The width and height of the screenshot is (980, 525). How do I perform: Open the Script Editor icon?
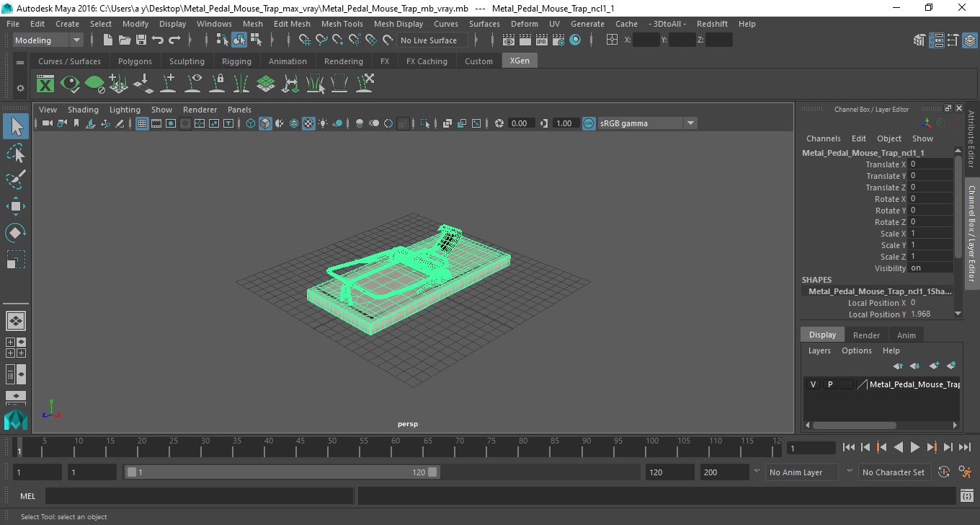click(x=967, y=496)
